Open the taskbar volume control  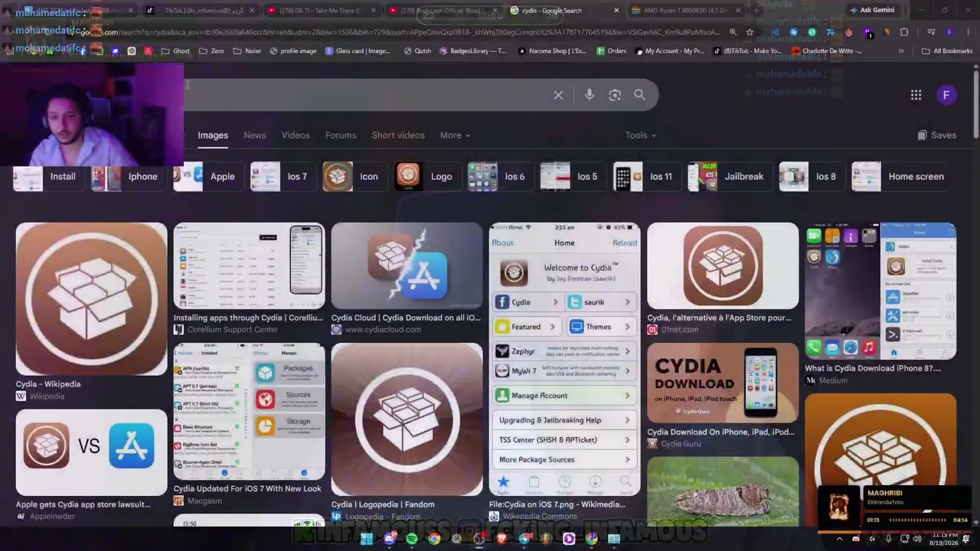point(917,540)
